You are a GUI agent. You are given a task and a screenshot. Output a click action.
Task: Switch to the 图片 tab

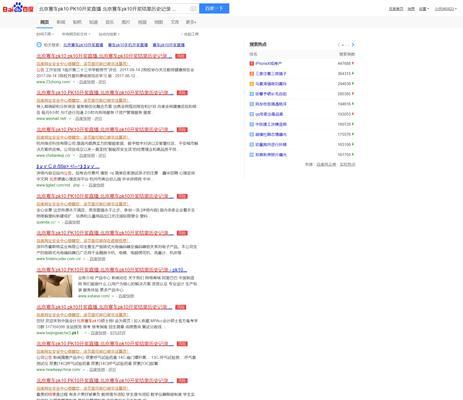126,22
